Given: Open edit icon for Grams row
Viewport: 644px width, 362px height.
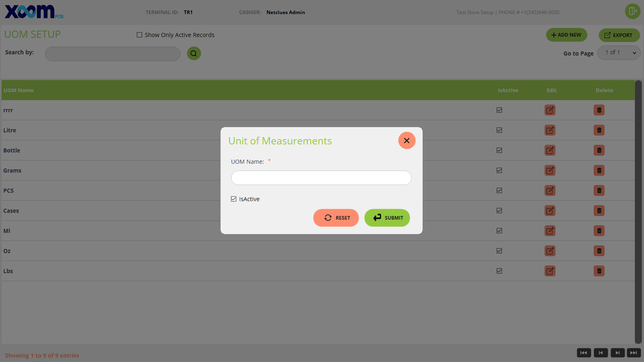Looking at the screenshot, I should click(x=550, y=171).
